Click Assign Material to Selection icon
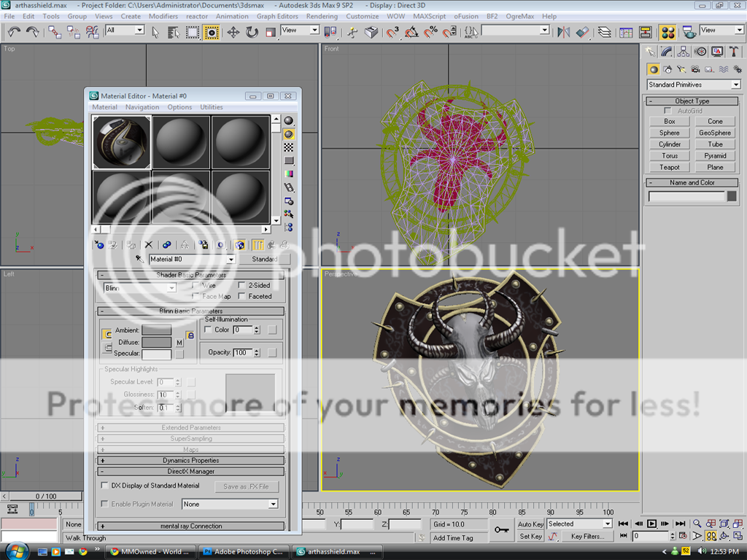The width and height of the screenshot is (747, 560). coord(131,245)
